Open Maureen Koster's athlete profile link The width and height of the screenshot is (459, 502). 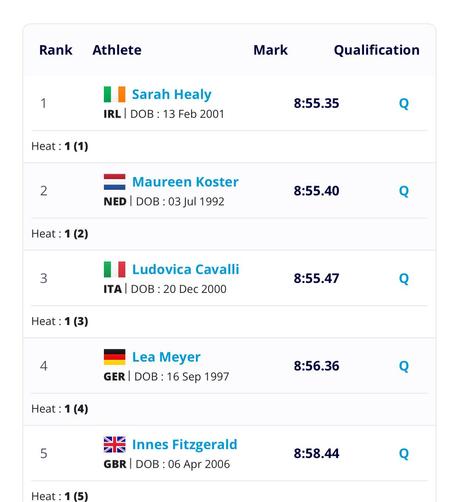click(185, 182)
